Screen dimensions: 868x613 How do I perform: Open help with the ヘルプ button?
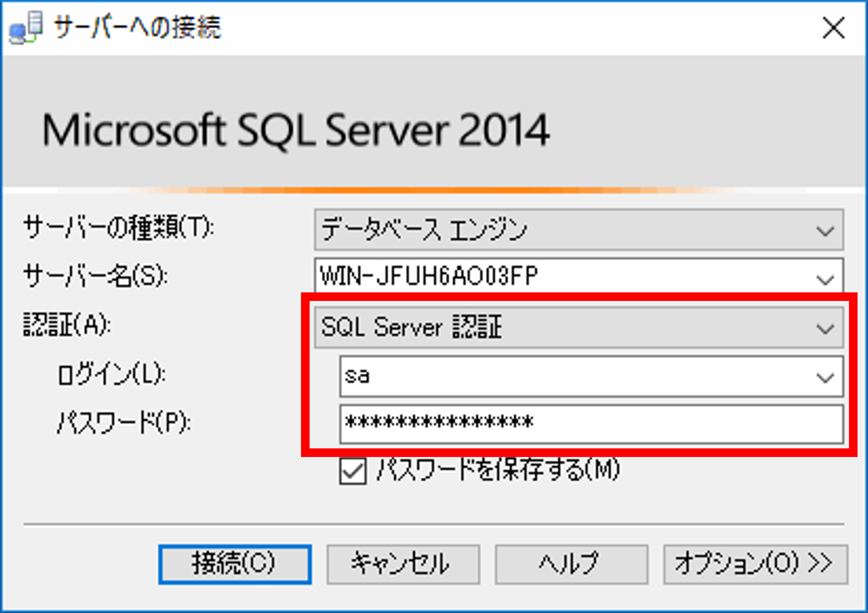coord(571,564)
